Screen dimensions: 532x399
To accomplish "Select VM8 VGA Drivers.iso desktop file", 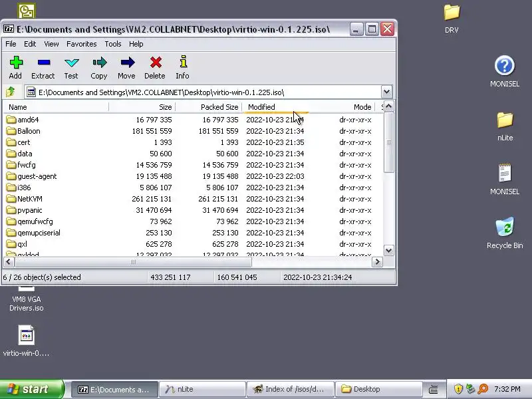I will tap(26, 303).
